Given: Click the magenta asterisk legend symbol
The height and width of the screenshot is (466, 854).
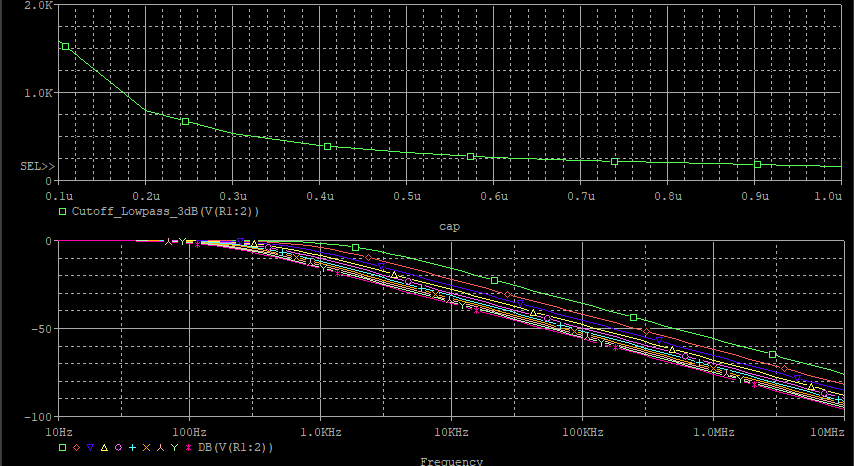Looking at the screenshot, I should [189, 447].
